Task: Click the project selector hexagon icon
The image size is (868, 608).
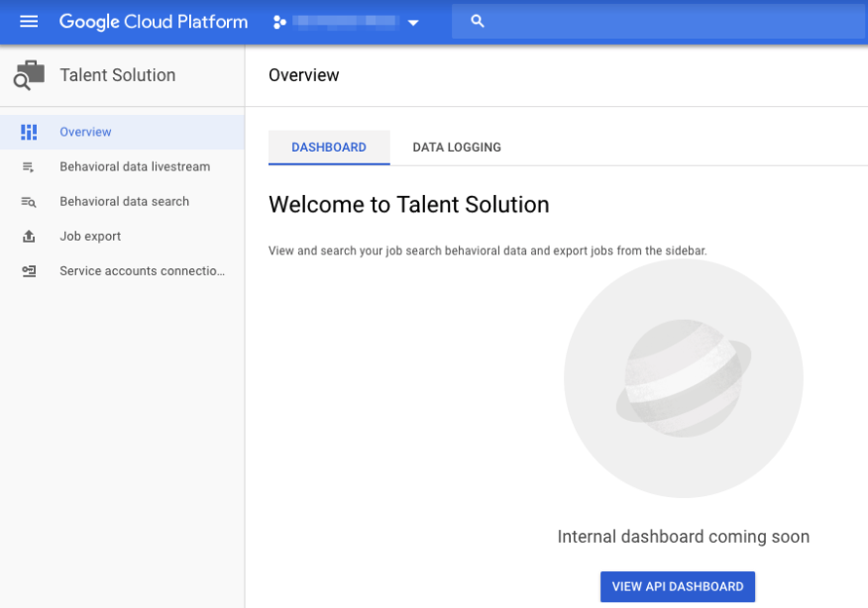Action: pyautogui.click(x=279, y=22)
